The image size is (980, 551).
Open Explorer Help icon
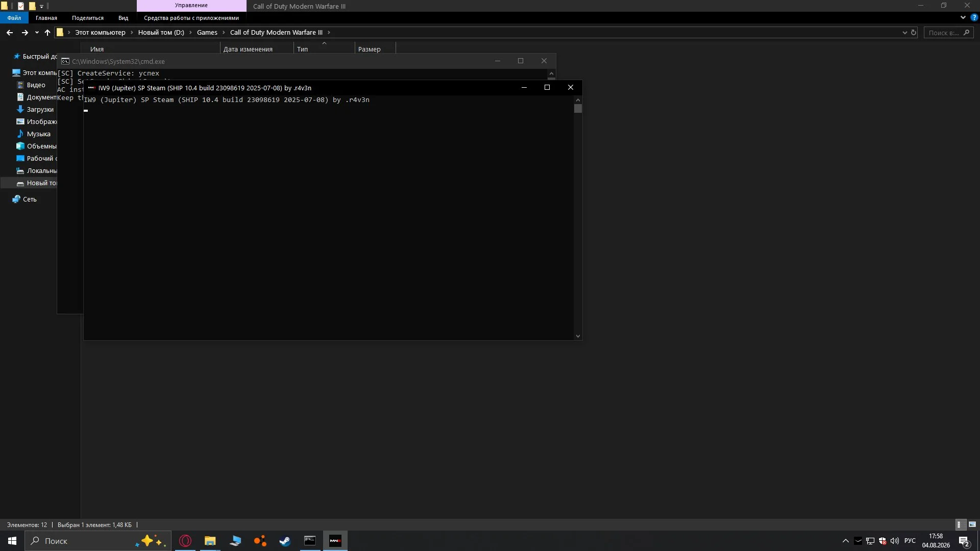[x=974, y=17]
